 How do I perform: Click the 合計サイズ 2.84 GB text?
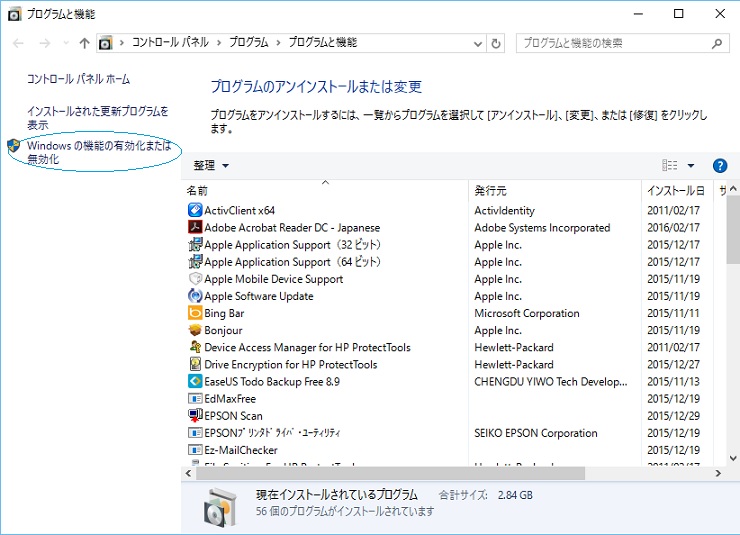click(486, 495)
